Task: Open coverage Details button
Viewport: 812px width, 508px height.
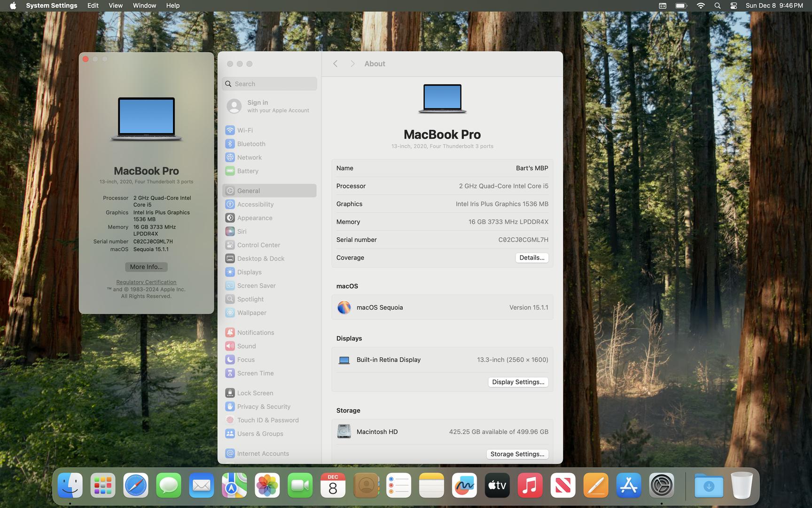Action: (532, 258)
